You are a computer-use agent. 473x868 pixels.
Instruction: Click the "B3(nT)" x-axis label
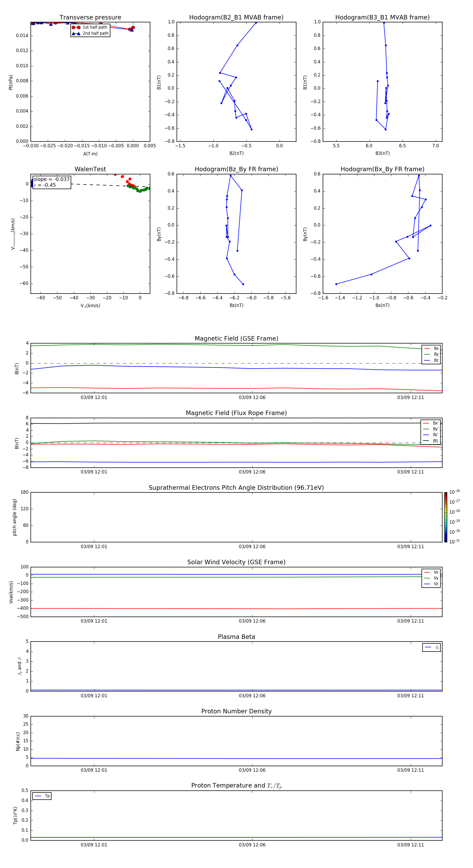[x=382, y=153]
